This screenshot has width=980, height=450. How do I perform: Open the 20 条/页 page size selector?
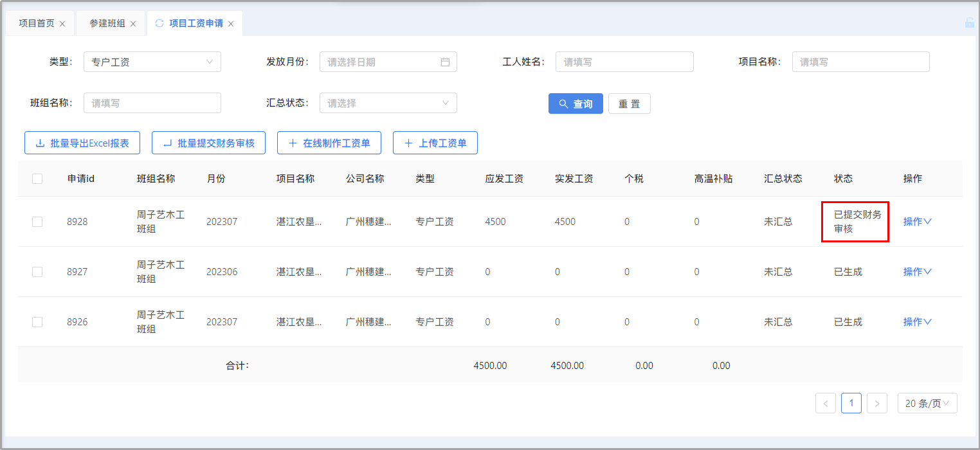pyautogui.click(x=927, y=403)
